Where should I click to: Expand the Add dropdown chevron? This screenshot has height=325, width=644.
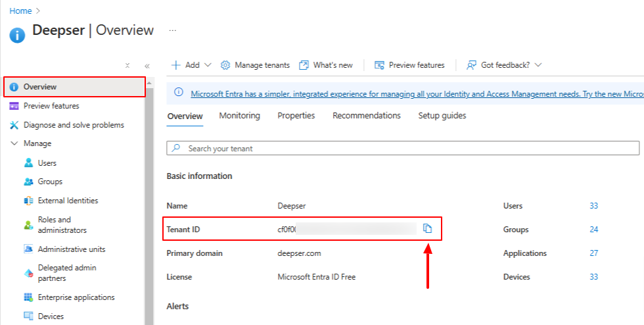(208, 65)
